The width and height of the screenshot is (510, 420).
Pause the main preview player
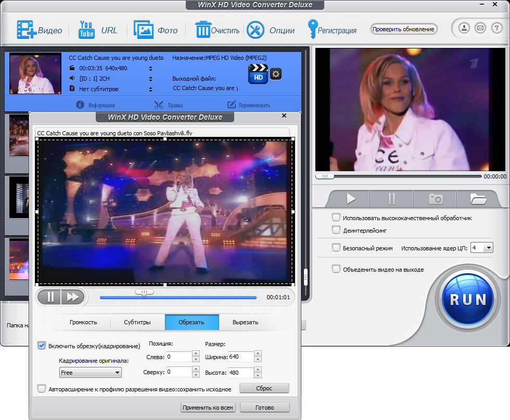coord(391,198)
